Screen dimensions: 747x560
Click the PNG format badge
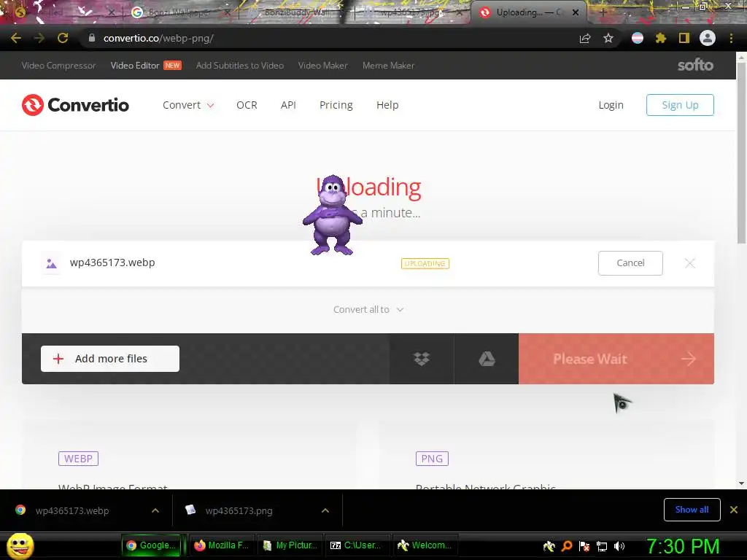(432, 459)
